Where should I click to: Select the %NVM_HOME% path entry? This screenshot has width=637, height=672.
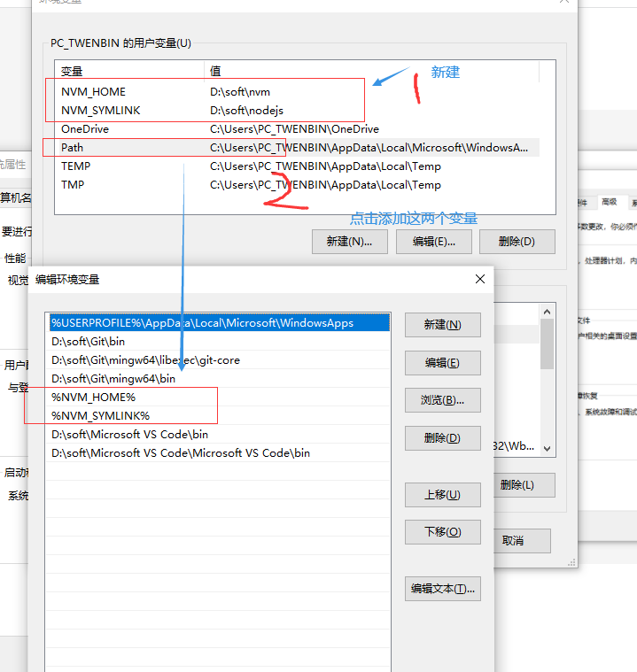click(x=218, y=398)
